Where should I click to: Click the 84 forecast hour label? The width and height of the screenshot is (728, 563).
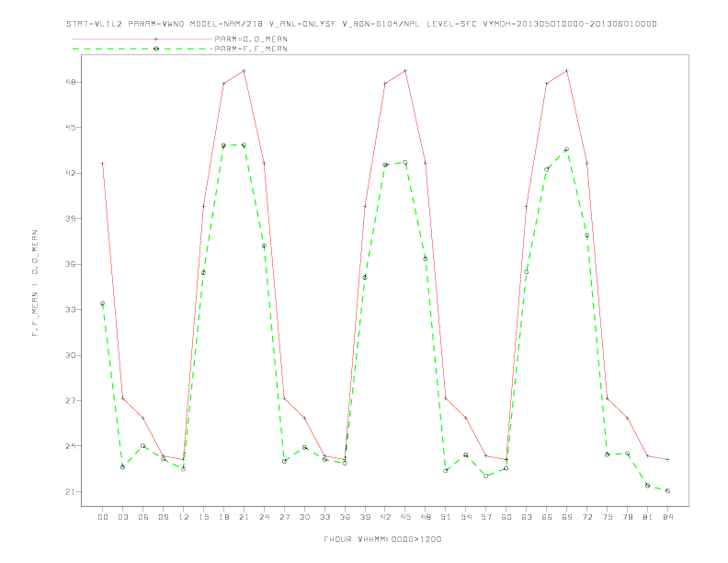pyautogui.click(x=668, y=517)
